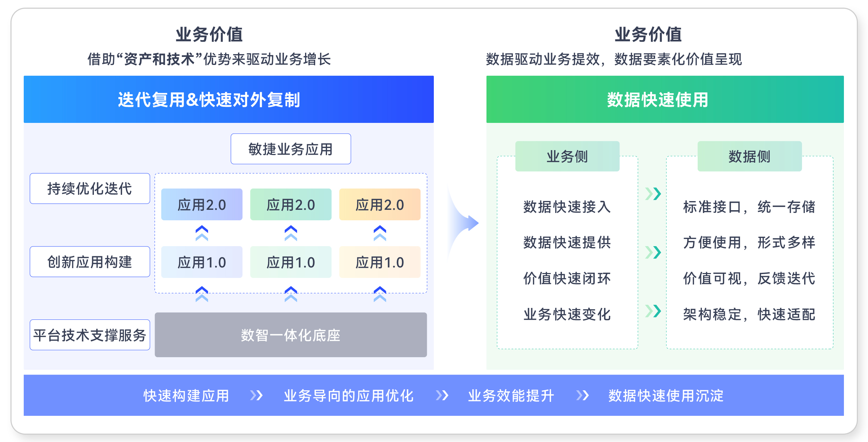Viewport: 868px width, 442px height.
Task: Click the up chevrons above blue 应用1.0
Action: tap(202, 233)
